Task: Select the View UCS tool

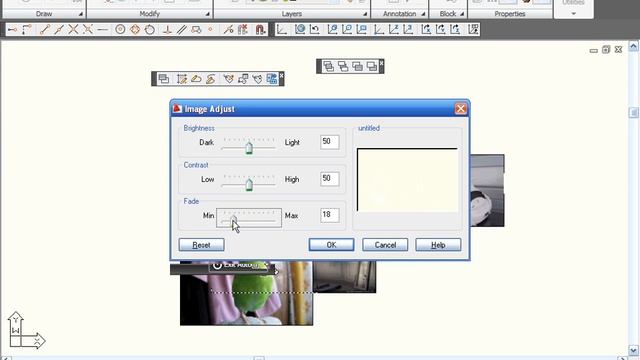Action: pyautogui.click(x=362, y=29)
